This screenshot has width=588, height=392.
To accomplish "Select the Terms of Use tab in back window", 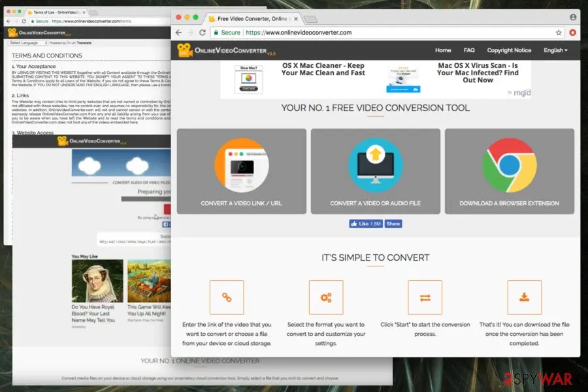I will click(x=56, y=12).
